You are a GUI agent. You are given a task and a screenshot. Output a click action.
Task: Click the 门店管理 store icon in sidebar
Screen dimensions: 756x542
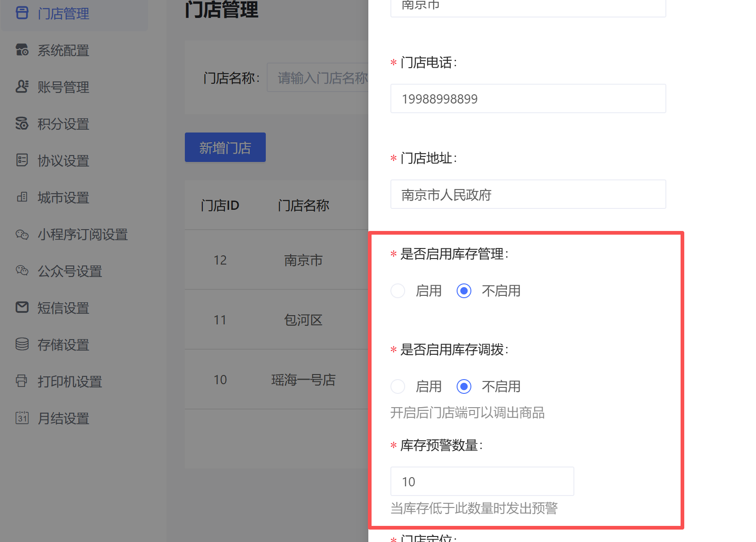(x=22, y=13)
